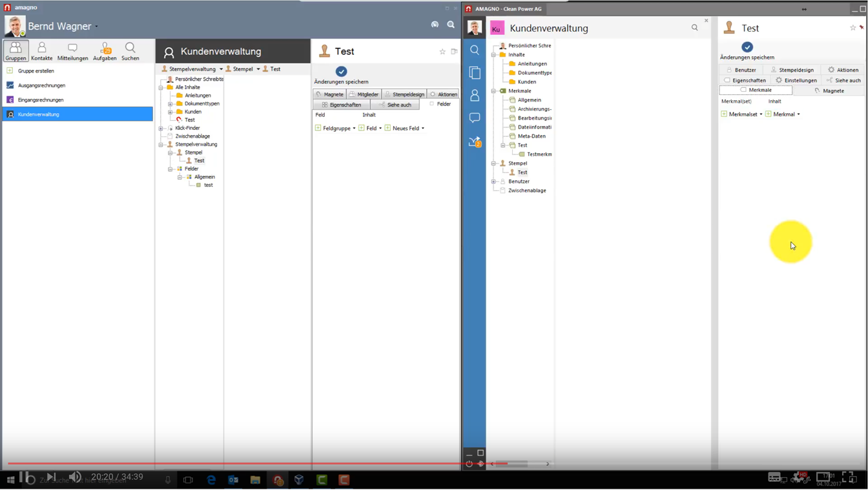
Task: Open Bernd Wagner user dropdown
Action: (97, 27)
